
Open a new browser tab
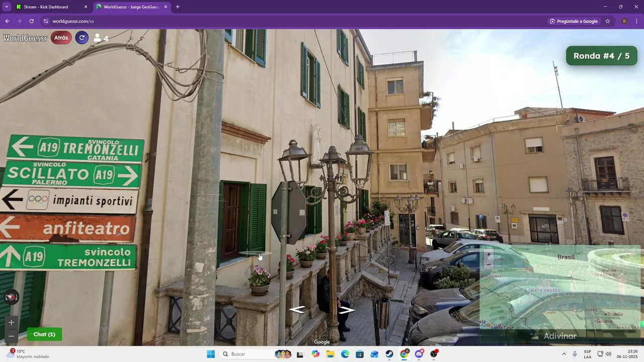pyautogui.click(x=178, y=7)
